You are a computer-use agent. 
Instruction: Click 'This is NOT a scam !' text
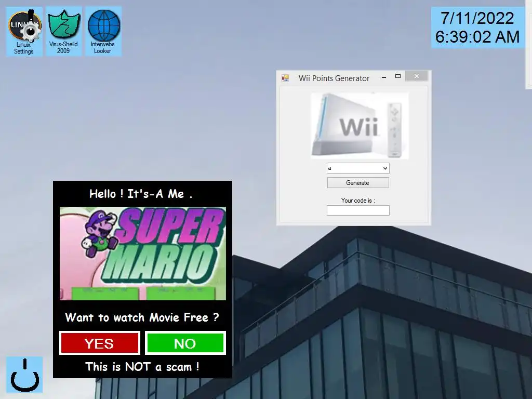(x=142, y=367)
